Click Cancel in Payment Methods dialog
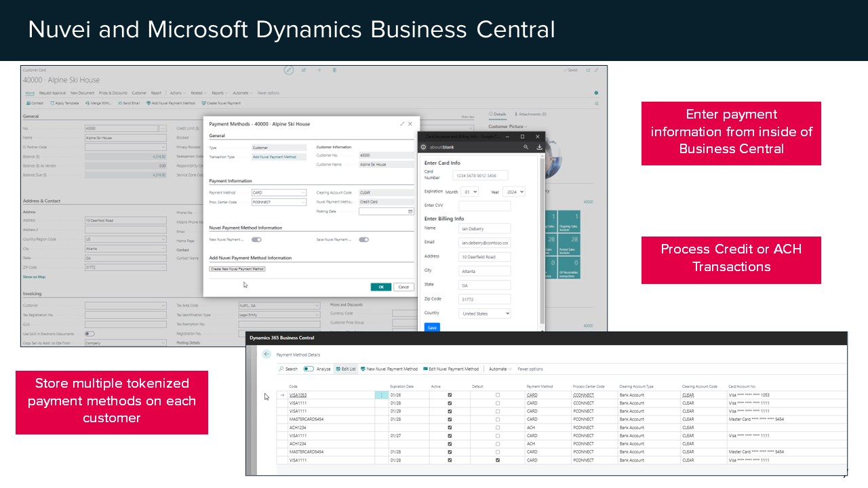The height and width of the screenshot is (488, 868). [403, 287]
